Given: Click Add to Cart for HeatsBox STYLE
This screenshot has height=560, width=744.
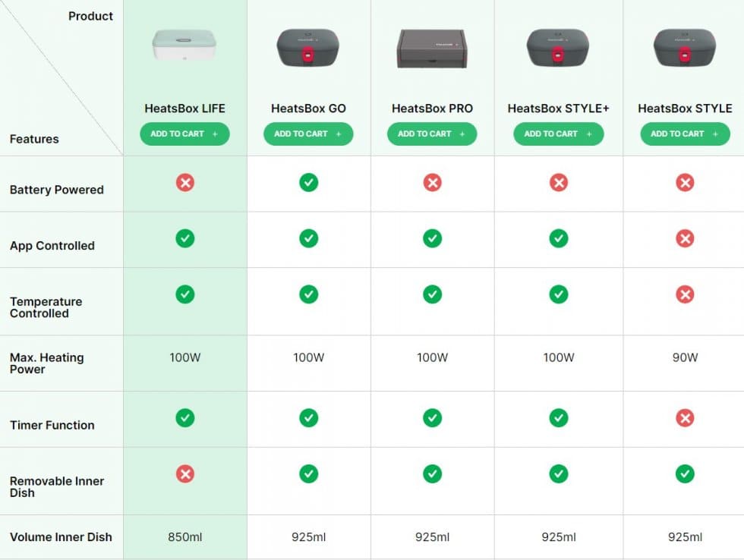Looking at the screenshot, I should [684, 134].
